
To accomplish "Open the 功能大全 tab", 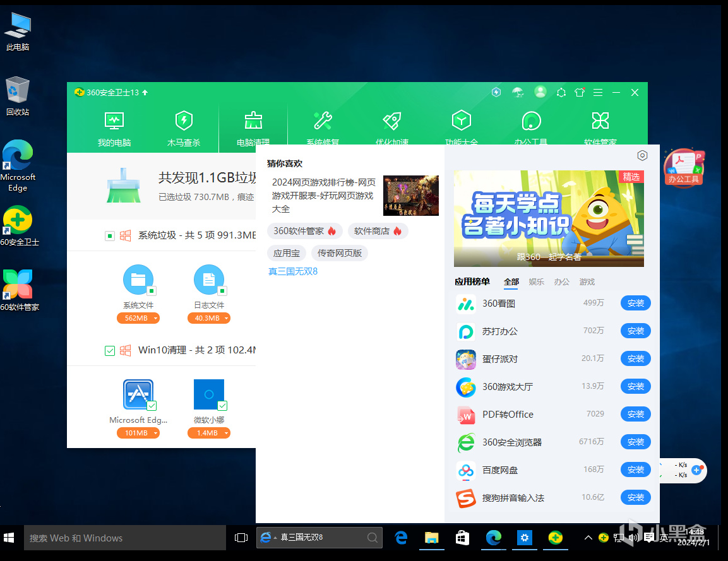I will (462, 128).
